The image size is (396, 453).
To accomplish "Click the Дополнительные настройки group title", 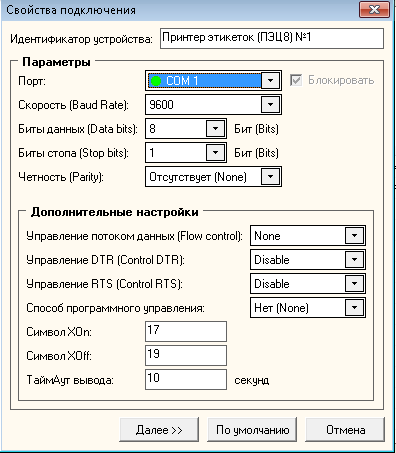I will tap(115, 212).
